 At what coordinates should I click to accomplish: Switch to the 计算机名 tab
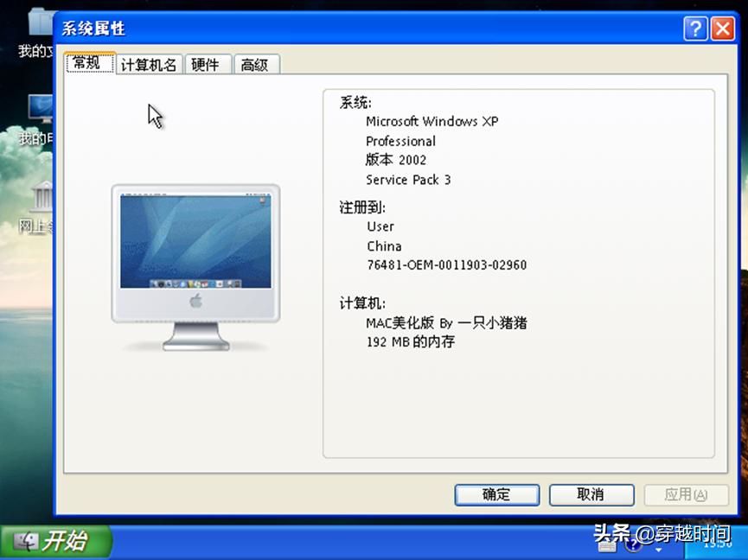point(148,63)
